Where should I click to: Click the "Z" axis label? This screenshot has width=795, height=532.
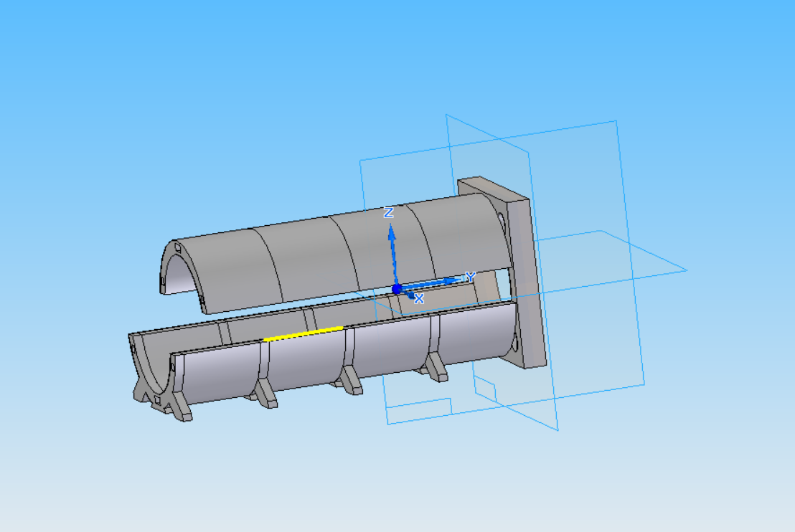click(x=388, y=212)
